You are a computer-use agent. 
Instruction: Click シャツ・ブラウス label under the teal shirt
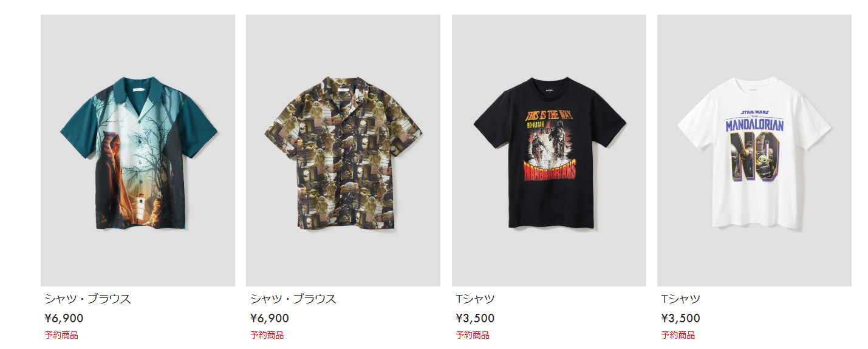[87, 299]
